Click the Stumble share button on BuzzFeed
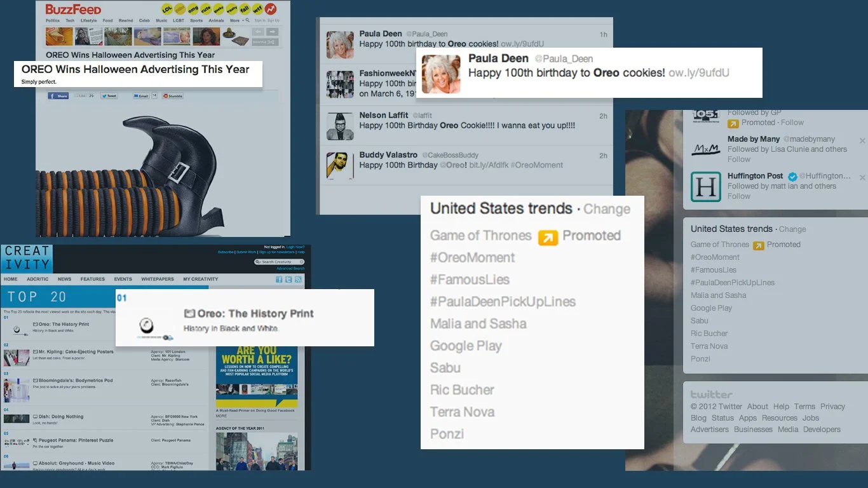The height and width of the screenshot is (488, 868). click(x=172, y=96)
